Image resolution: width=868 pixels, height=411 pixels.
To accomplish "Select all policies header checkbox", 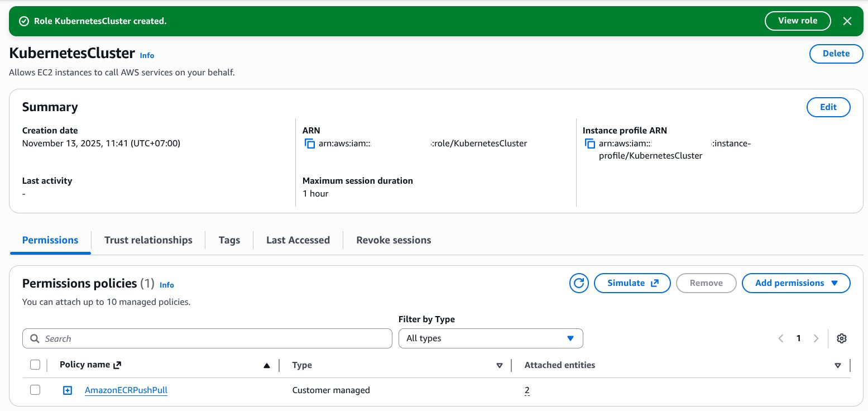I will 35,365.
